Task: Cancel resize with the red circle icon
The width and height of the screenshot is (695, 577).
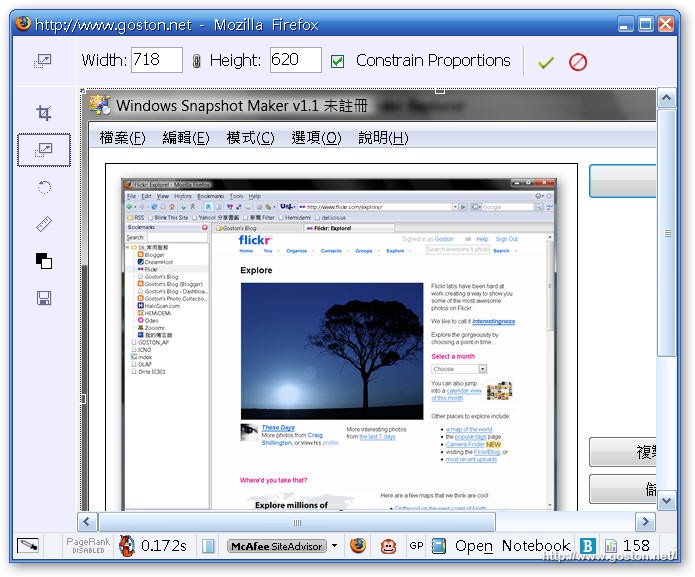Action: click(x=578, y=62)
